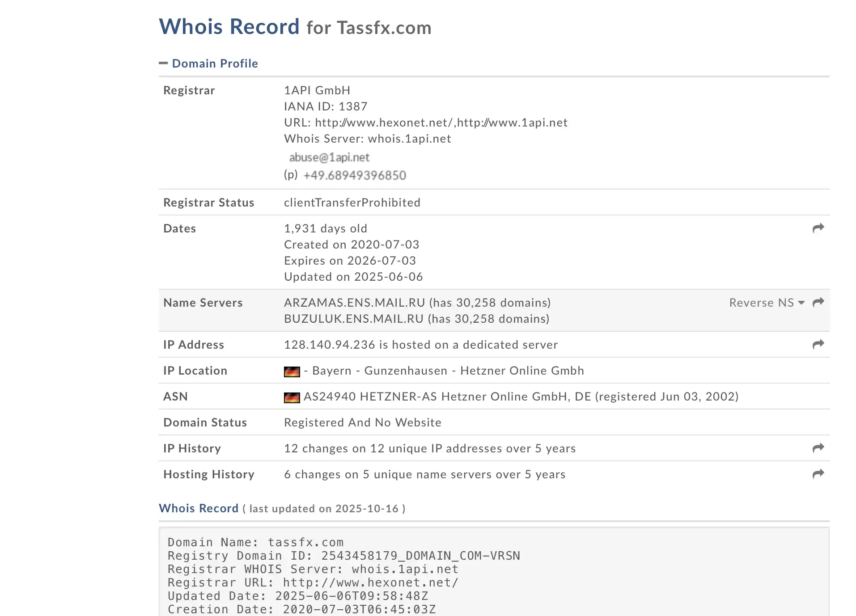The width and height of the screenshot is (856, 616).
Task: Select the ARZAMAS.ENS.MAIL.RU name server entry
Action: pos(354,303)
